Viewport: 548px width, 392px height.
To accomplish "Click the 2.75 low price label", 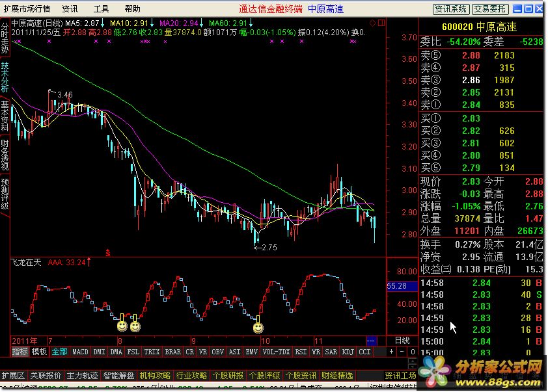I will pyautogui.click(x=269, y=248).
